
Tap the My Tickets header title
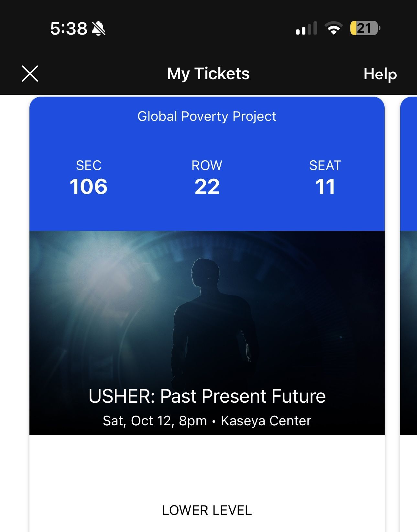pyautogui.click(x=208, y=74)
